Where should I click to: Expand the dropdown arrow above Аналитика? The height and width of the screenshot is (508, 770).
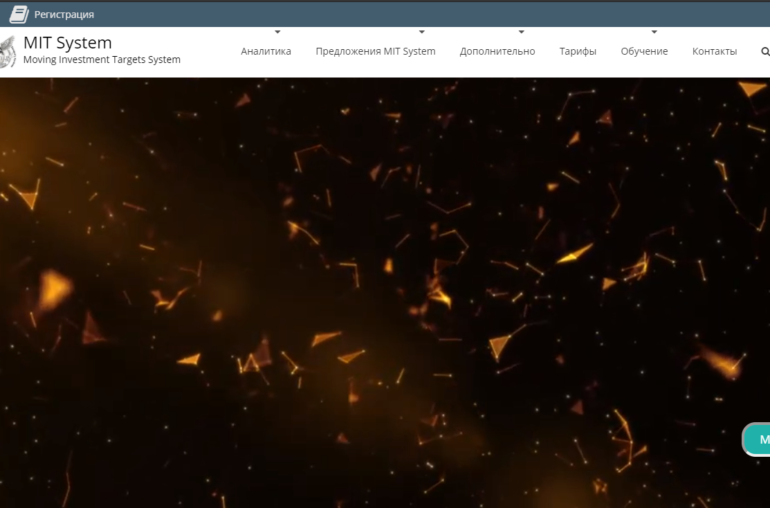click(x=278, y=32)
